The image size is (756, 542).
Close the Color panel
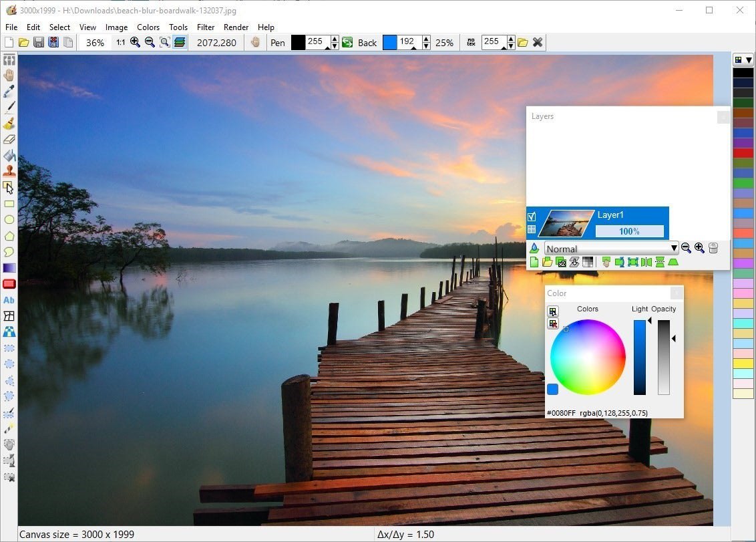[677, 293]
